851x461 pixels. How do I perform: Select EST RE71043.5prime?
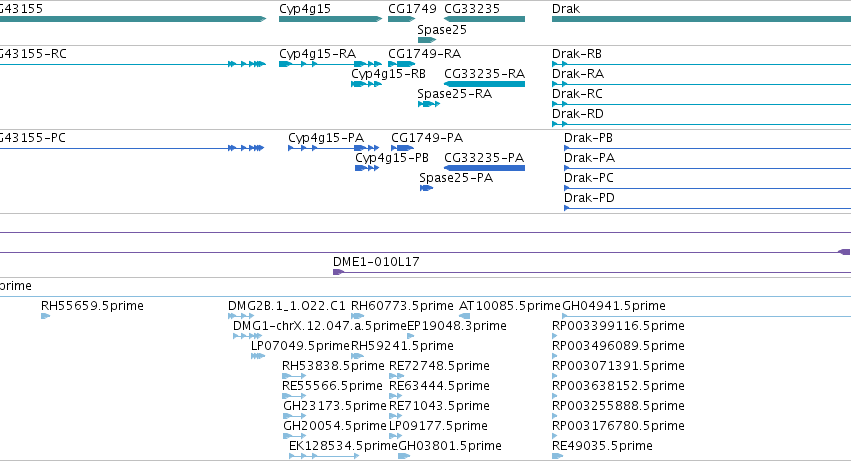click(396, 416)
